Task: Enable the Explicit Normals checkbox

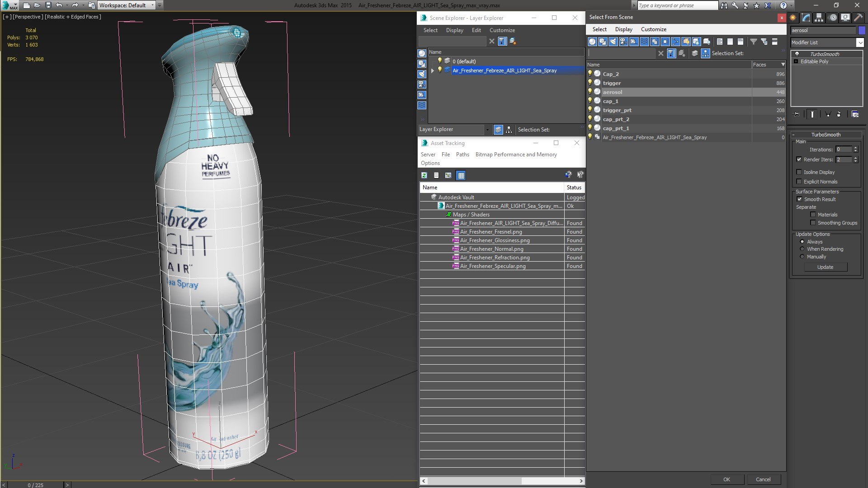Action: pyautogui.click(x=799, y=182)
